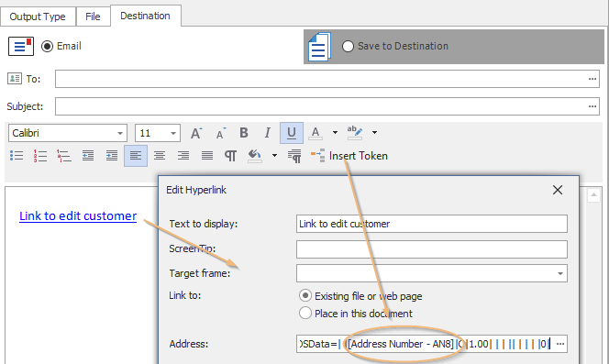Click the editor scrollbar up arrow
This screenshot has width=609, height=364.
tap(593, 195)
